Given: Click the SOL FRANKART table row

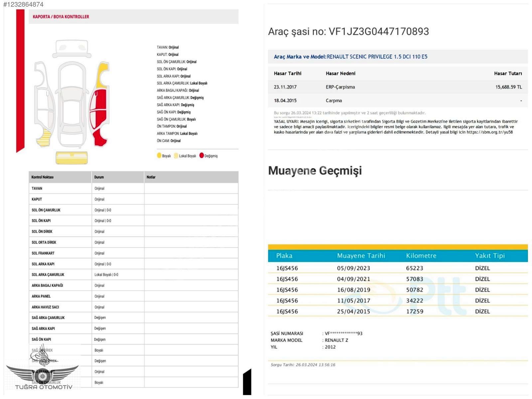Looking at the screenshot, I should click(134, 253).
